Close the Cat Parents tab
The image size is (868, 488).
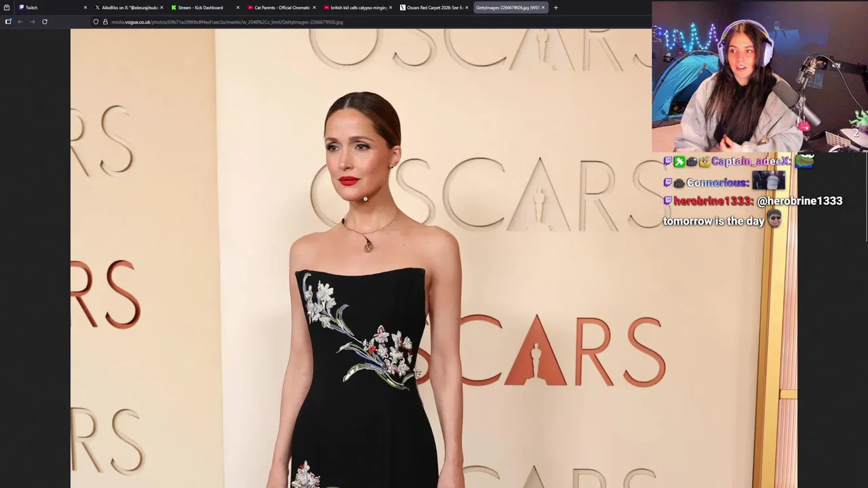[x=314, y=7]
